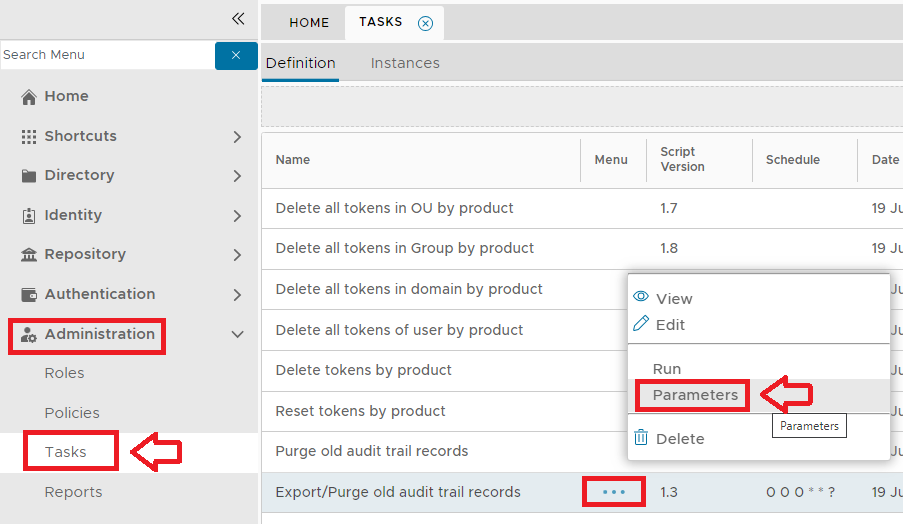Open three-dots menu for Export/Purge audit records
903x524 pixels.
click(613, 492)
